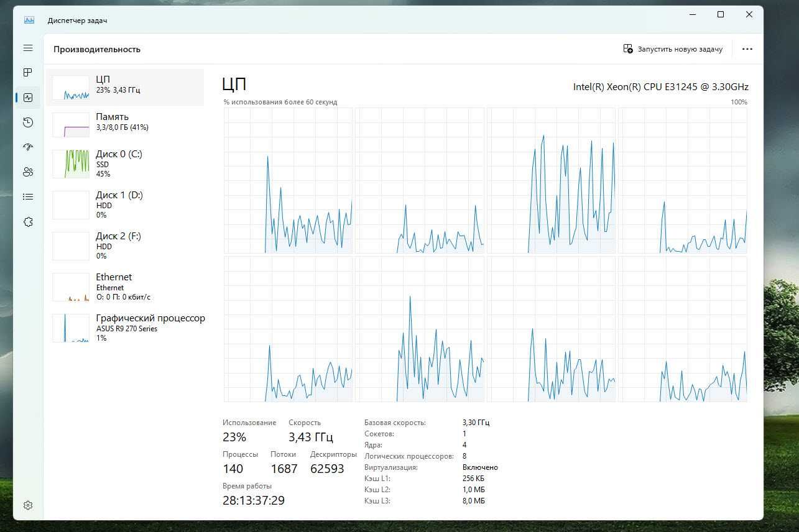
Task: Click the GPU mini graph thumbnail
Action: click(71, 328)
